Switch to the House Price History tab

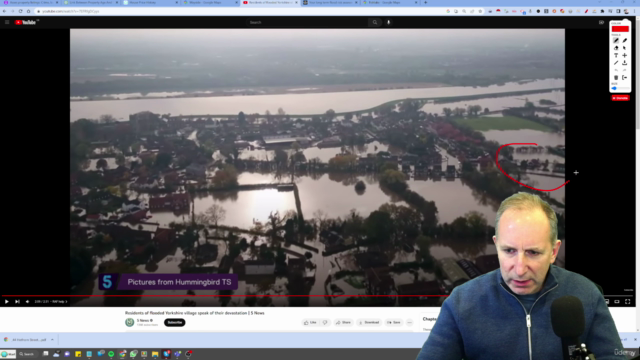coord(151,2)
